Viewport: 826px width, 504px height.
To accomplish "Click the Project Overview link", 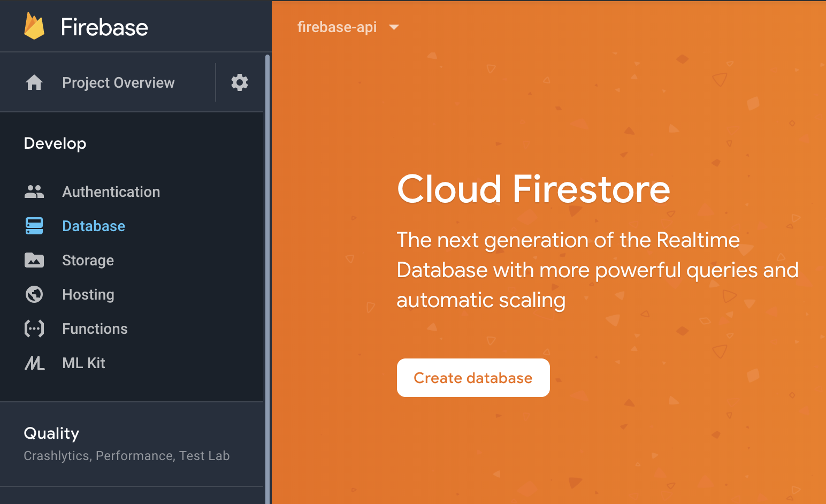I will (118, 82).
